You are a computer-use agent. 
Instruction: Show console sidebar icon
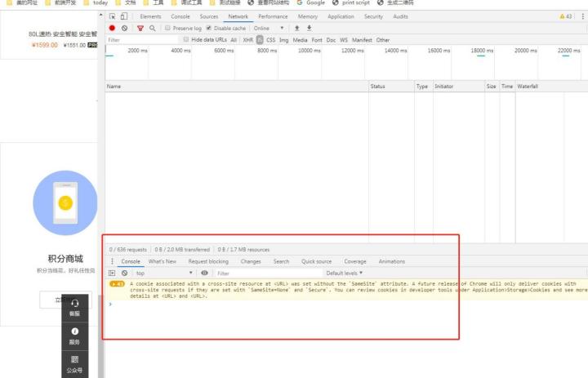point(112,273)
